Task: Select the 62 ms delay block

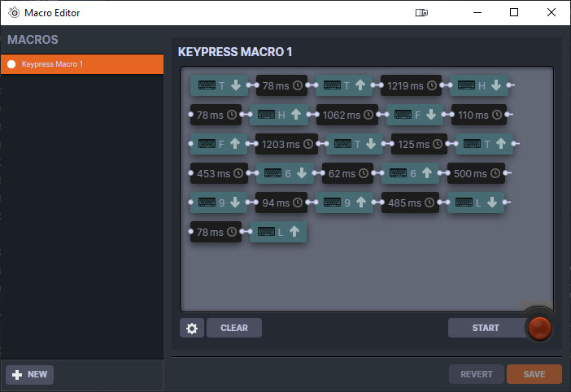Action: pos(348,173)
